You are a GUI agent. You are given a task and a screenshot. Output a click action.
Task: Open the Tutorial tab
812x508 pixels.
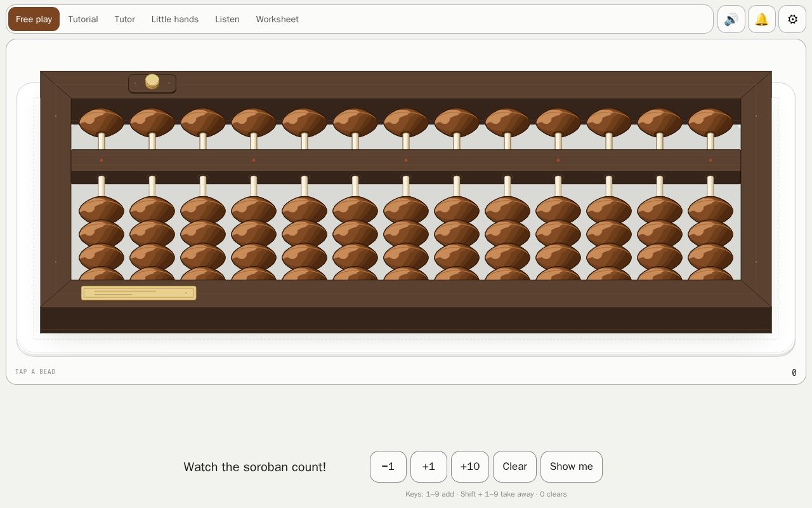83,19
